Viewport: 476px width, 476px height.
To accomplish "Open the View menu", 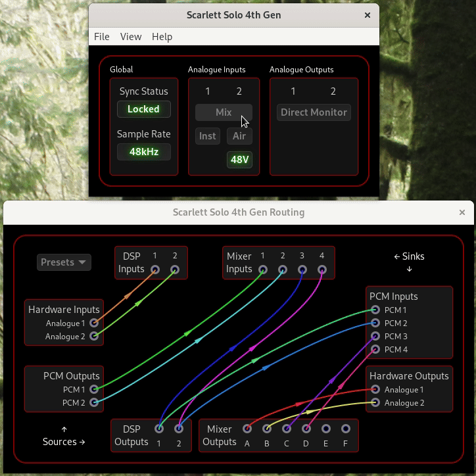I will 131,37.
